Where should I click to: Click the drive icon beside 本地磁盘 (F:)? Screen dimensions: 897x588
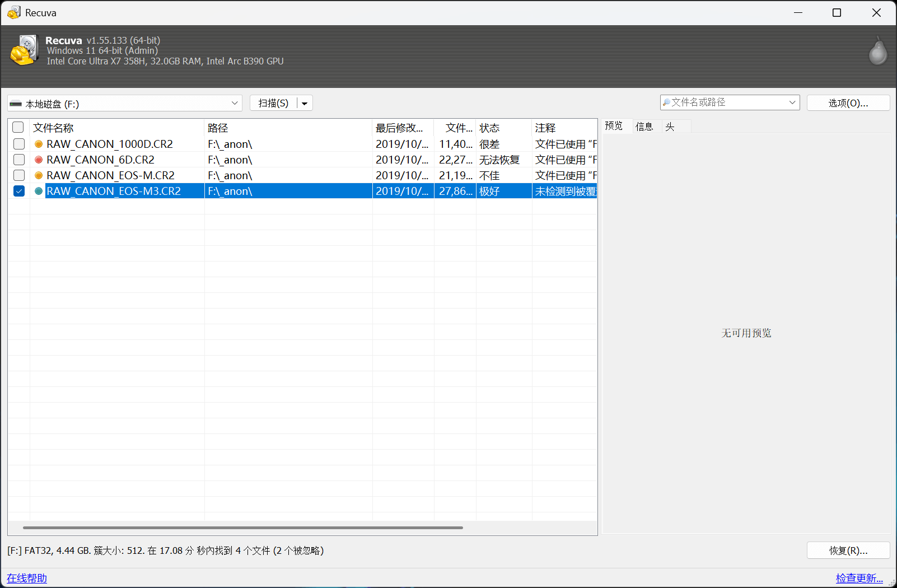coord(16,104)
